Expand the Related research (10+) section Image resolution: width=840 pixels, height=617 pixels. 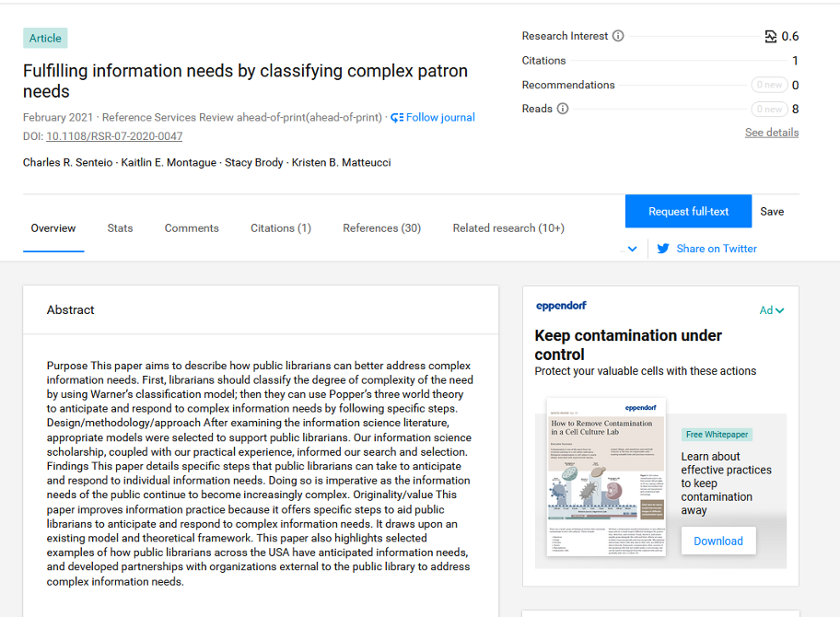pyautogui.click(x=507, y=227)
